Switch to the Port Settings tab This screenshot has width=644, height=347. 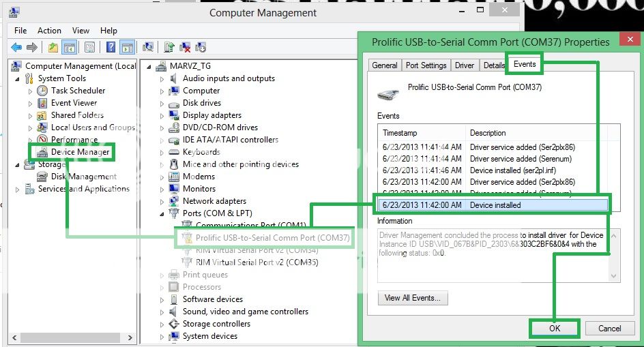click(426, 65)
